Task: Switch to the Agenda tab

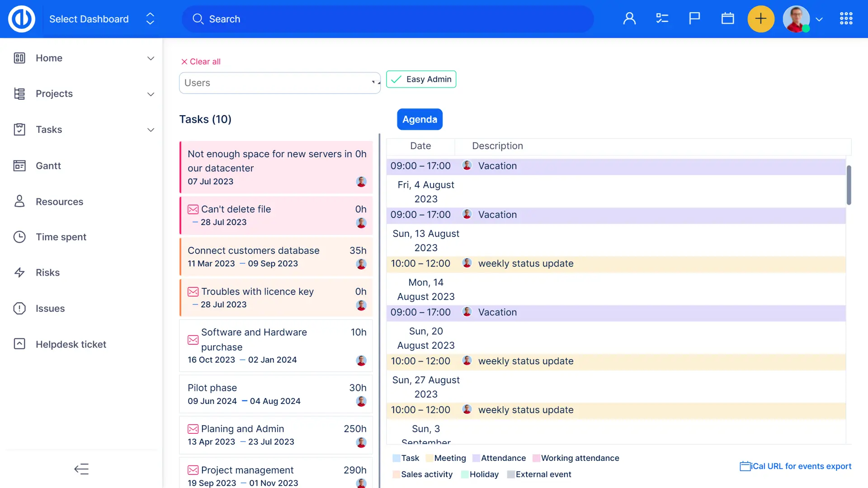Action: (420, 119)
